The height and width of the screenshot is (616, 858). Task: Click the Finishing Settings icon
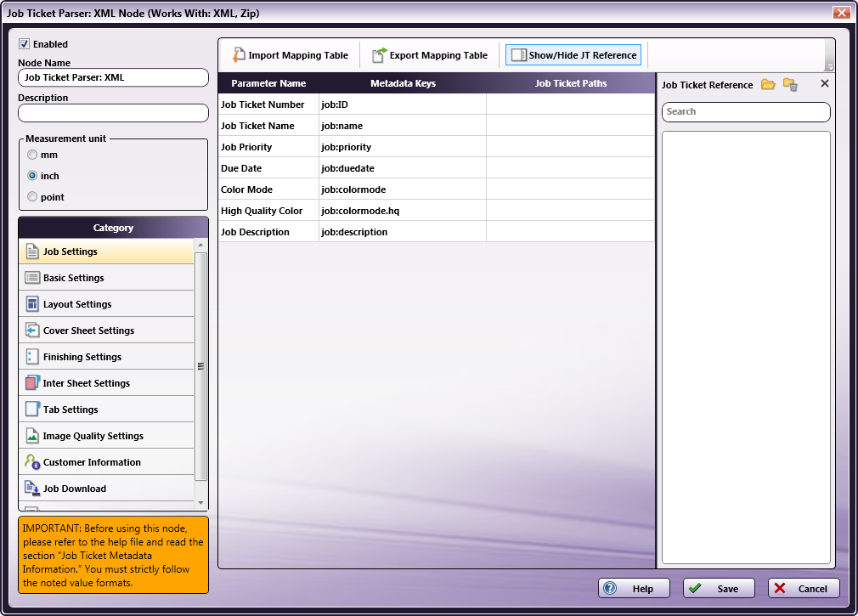pos(32,357)
